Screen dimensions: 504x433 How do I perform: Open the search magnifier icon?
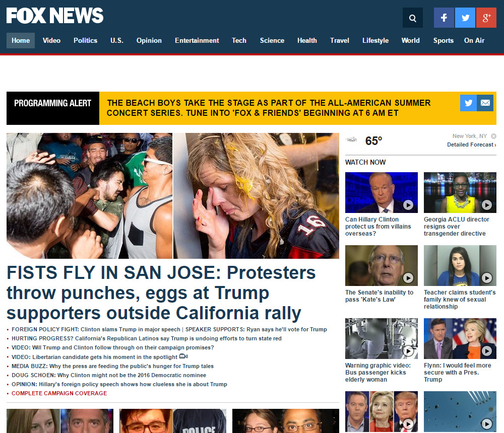413,18
